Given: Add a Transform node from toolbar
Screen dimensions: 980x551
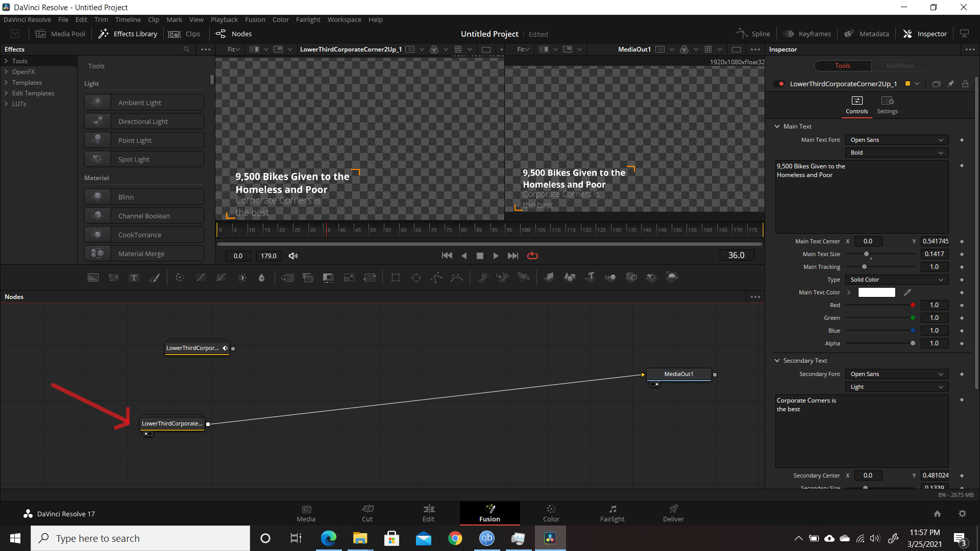Looking at the screenshot, I should (x=370, y=278).
